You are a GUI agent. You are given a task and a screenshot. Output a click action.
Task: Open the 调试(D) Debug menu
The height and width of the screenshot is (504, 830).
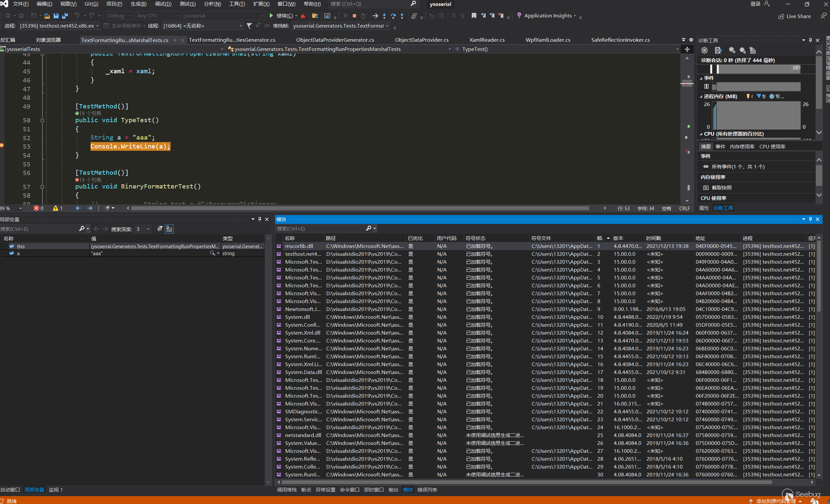[163, 4]
